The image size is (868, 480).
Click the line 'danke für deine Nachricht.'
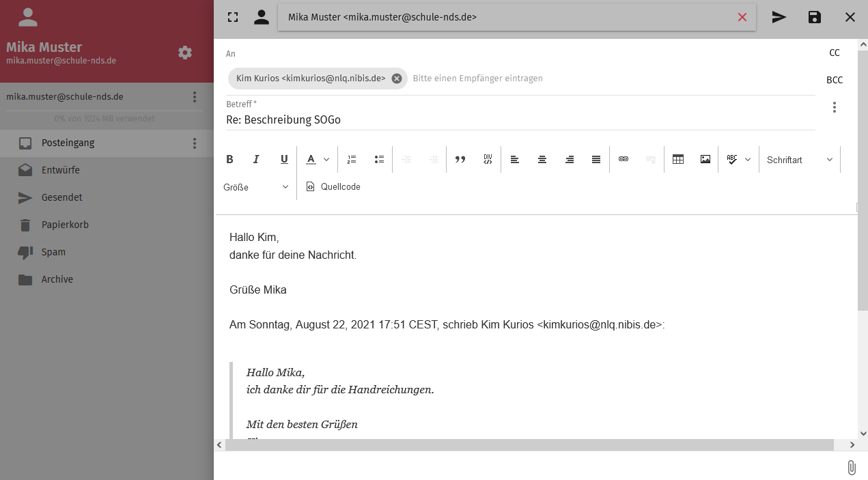click(293, 255)
